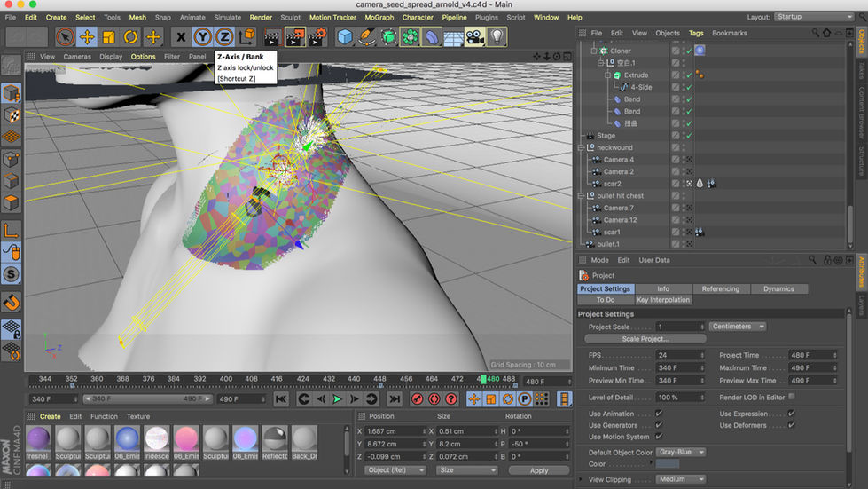Collapse the Extrude object tree node
The height and width of the screenshot is (489, 868).
tap(607, 75)
